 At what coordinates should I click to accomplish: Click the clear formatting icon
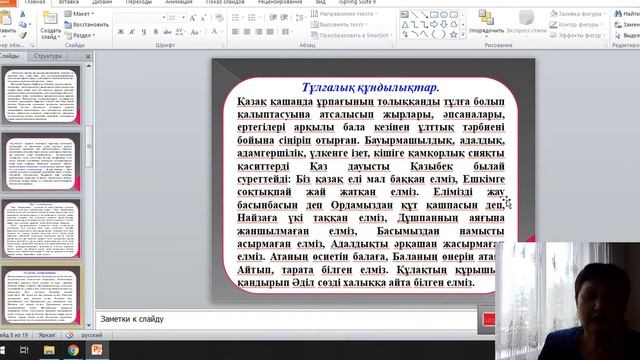220,18
